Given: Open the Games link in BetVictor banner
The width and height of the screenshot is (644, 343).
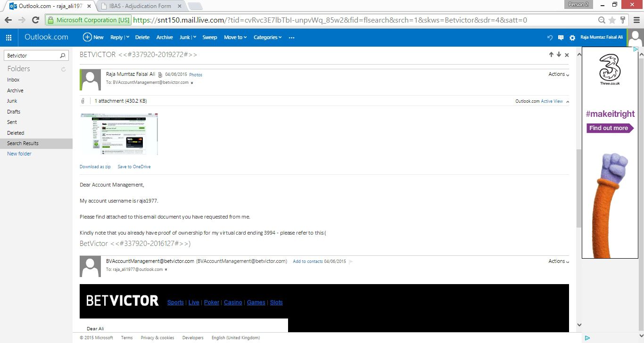Looking at the screenshot, I should point(256,302).
